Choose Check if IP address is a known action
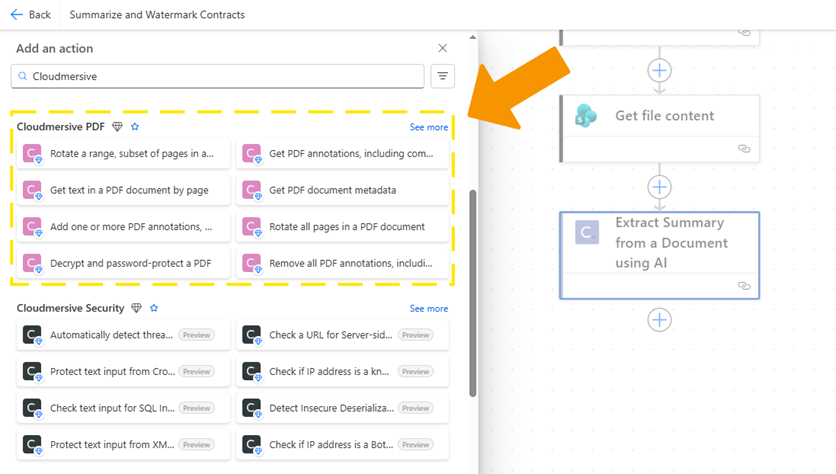 click(342, 372)
